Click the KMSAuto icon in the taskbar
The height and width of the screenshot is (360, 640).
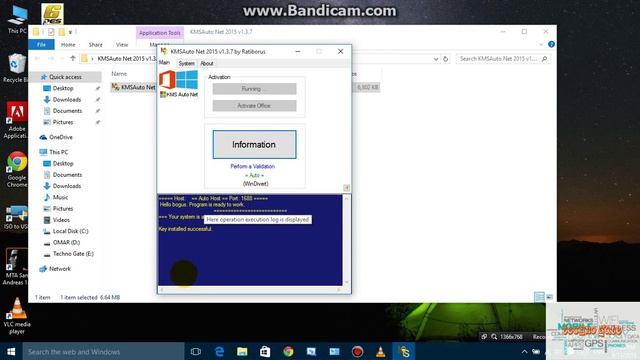point(404,351)
